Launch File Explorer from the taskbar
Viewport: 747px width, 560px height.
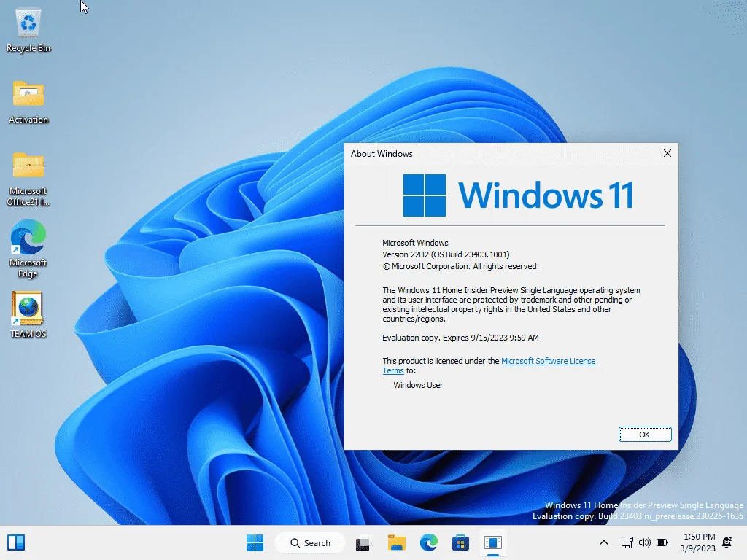tap(396, 542)
